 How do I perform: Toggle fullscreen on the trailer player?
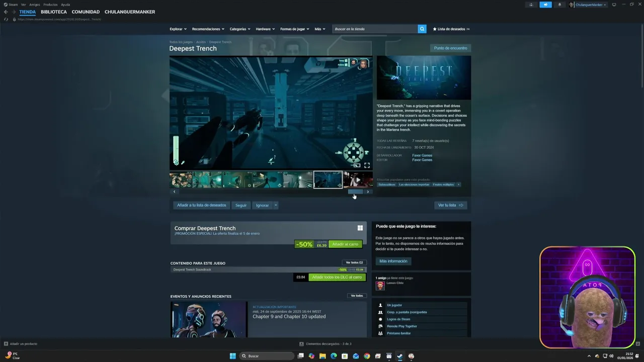(367, 165)
